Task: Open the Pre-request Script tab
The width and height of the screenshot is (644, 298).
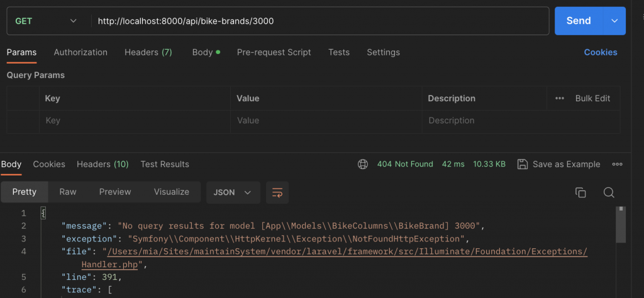Action: pyautogui.click(x=274, y=52)
